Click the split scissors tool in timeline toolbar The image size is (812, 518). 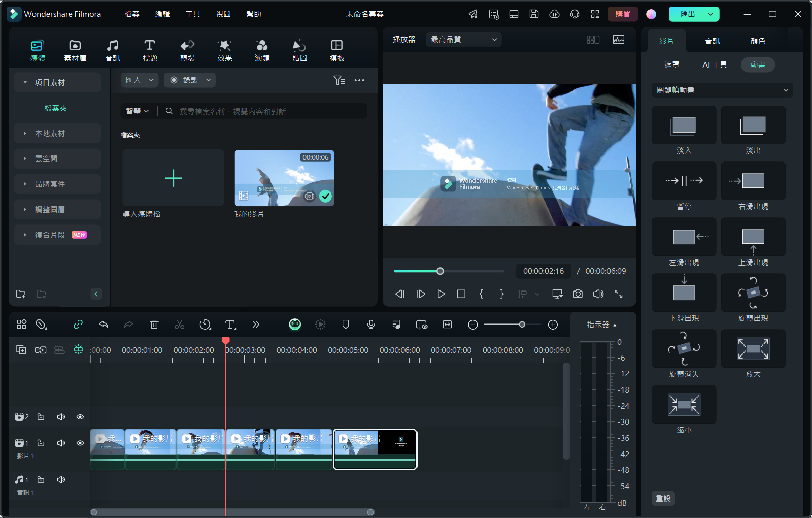point(179,325)
